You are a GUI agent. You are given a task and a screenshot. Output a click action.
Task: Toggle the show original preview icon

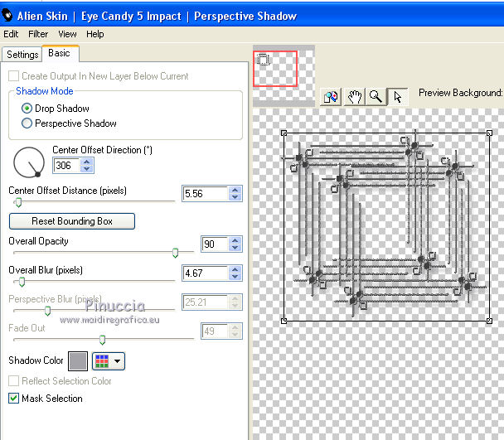point(331,96)
